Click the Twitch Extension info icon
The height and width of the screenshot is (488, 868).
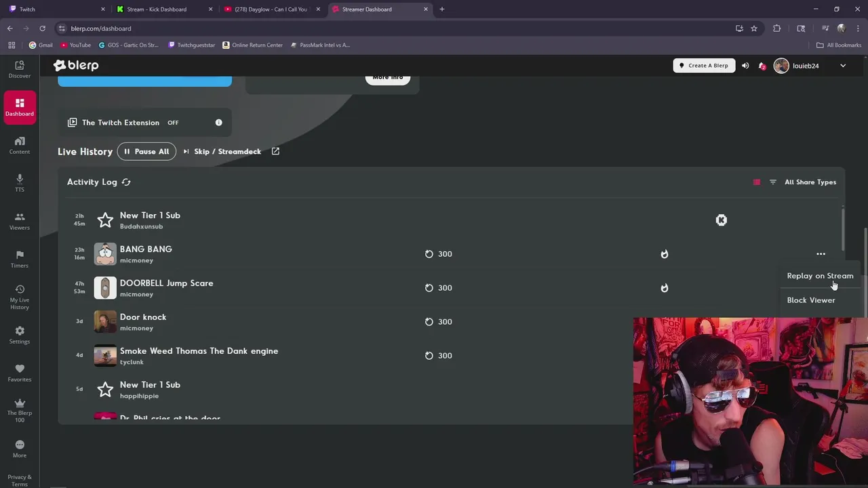click(x=218, y=123)
